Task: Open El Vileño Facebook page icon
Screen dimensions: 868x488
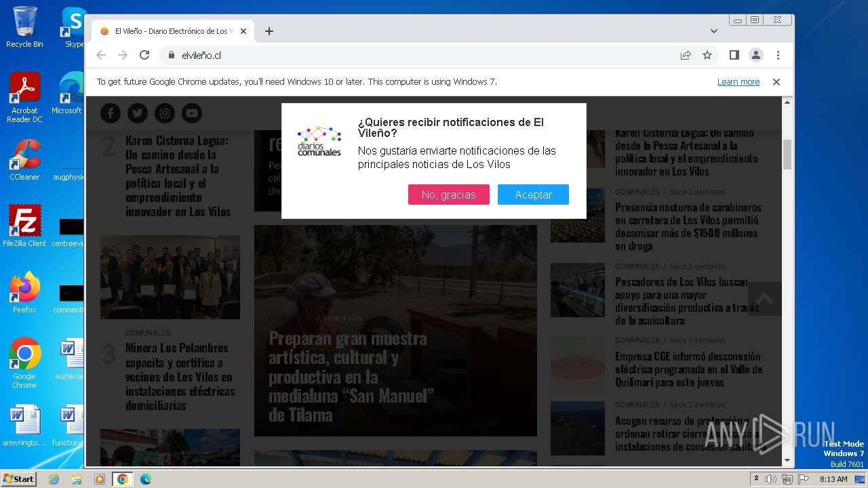Action: point(111,113)
